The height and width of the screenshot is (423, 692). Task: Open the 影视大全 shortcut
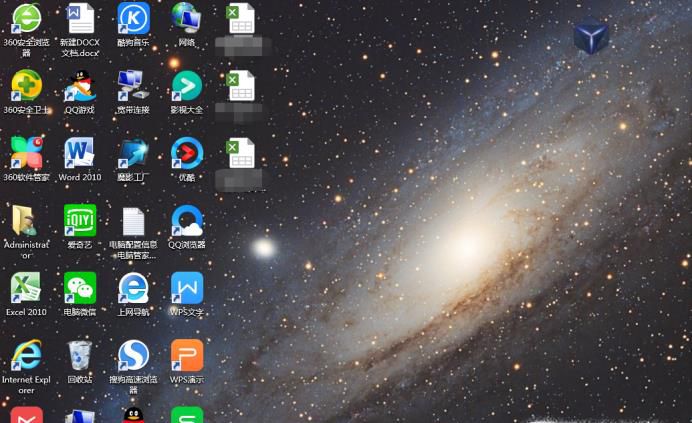pos(187,86)
